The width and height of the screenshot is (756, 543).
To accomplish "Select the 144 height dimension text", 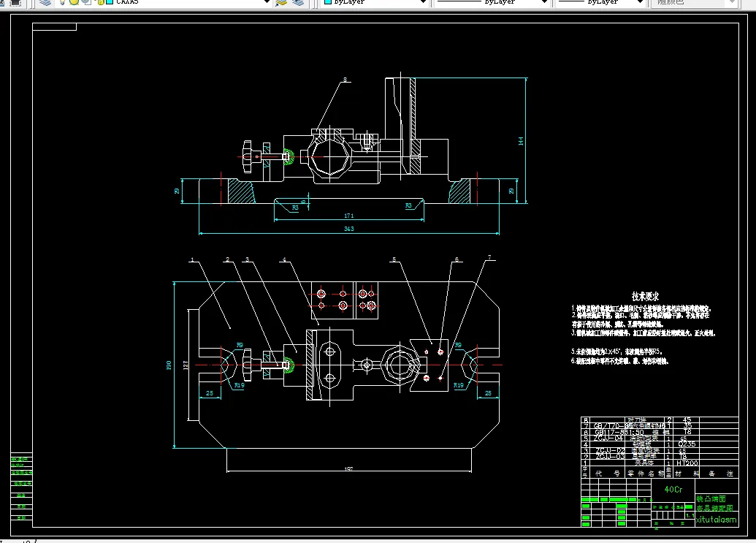I will [520, 141].
